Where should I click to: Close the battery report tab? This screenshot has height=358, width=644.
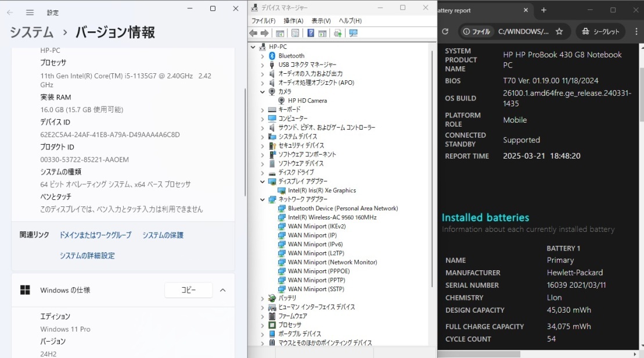click(x=526, y=10)
